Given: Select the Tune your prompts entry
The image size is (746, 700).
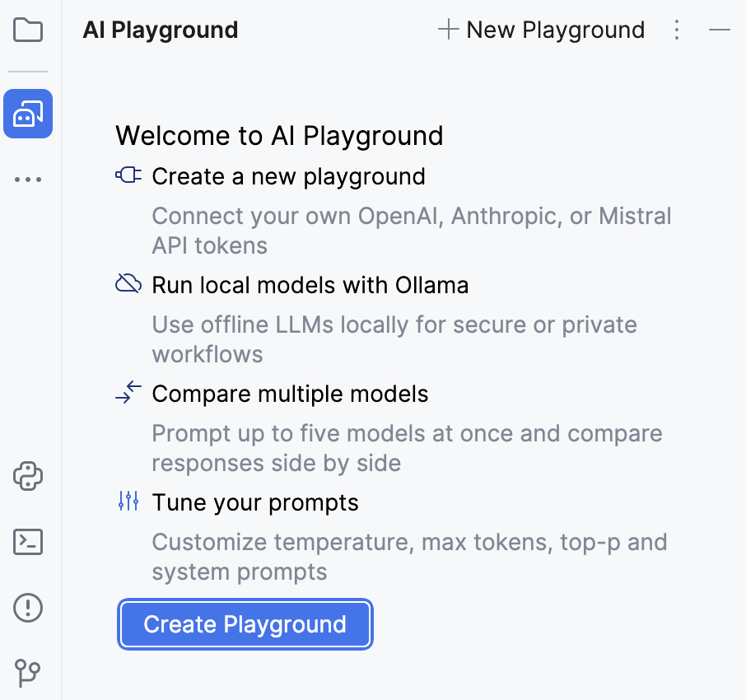Looking at the screenshot, I should (255, 502).
